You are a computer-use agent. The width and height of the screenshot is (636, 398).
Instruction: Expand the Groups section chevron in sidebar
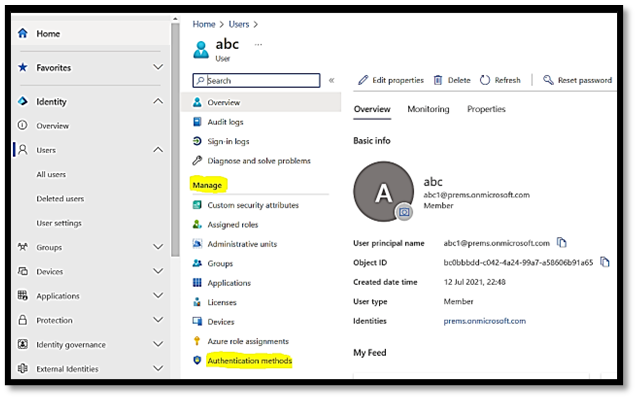tap(158, 247)
